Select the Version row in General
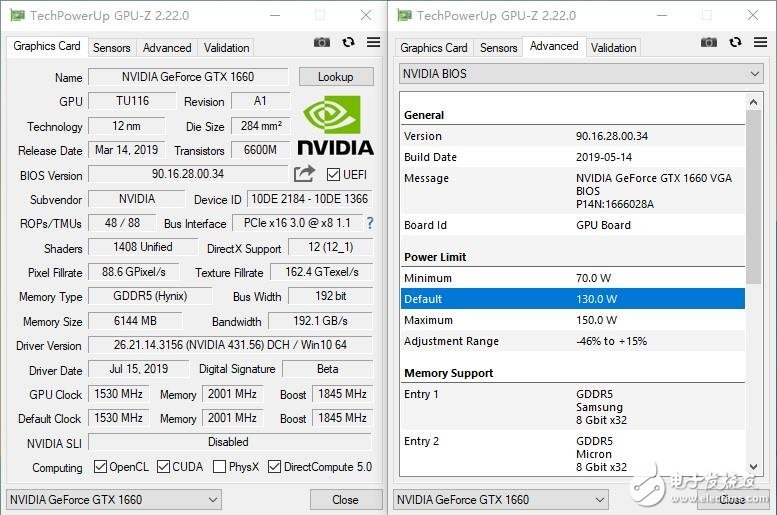 click(x=572, y=136)
